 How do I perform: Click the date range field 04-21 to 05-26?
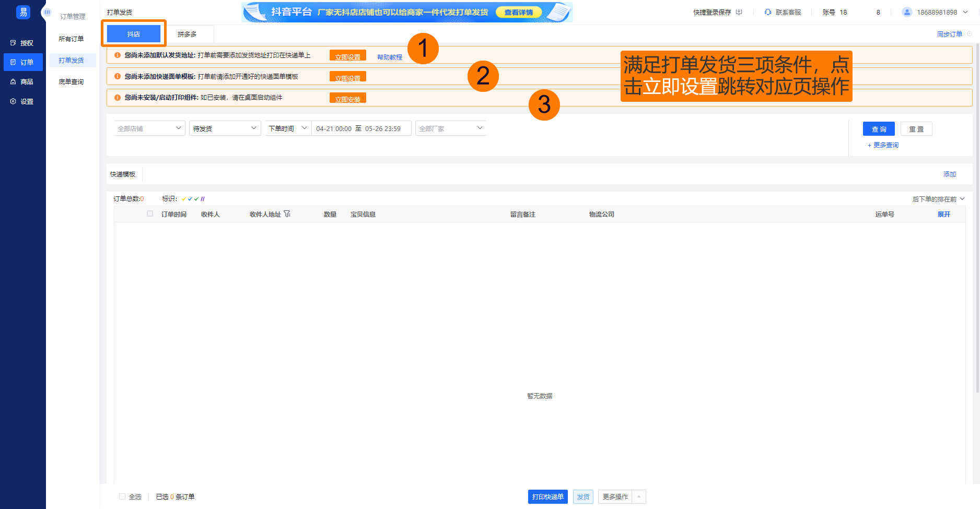point(361,128)
